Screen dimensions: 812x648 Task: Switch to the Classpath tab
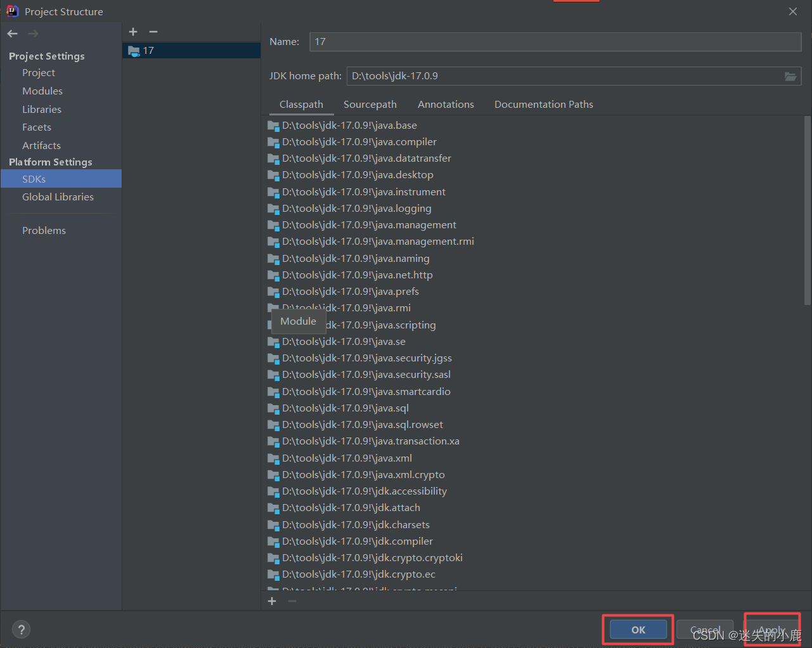(x=301, y=105)
